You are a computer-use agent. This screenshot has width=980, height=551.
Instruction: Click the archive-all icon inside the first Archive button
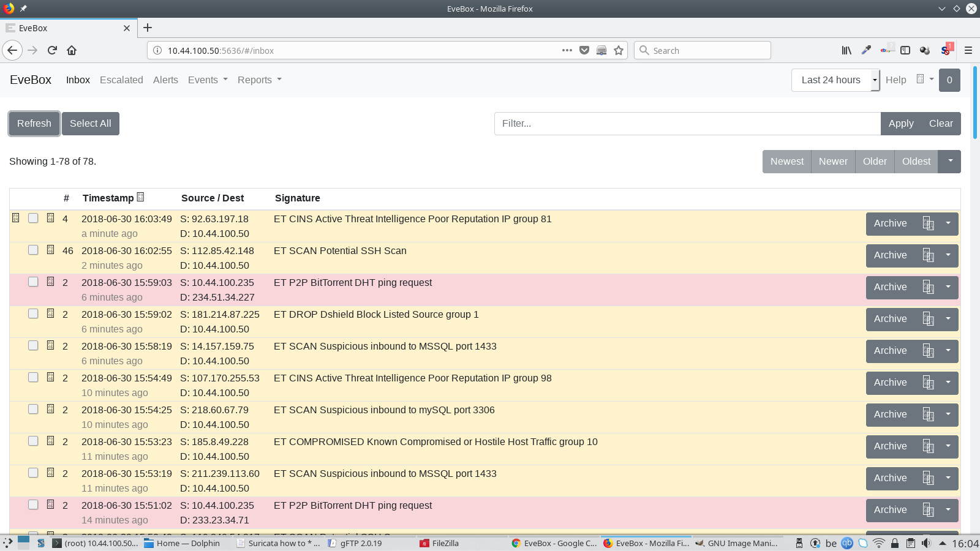pyautogui.click(x=928, y=224)
